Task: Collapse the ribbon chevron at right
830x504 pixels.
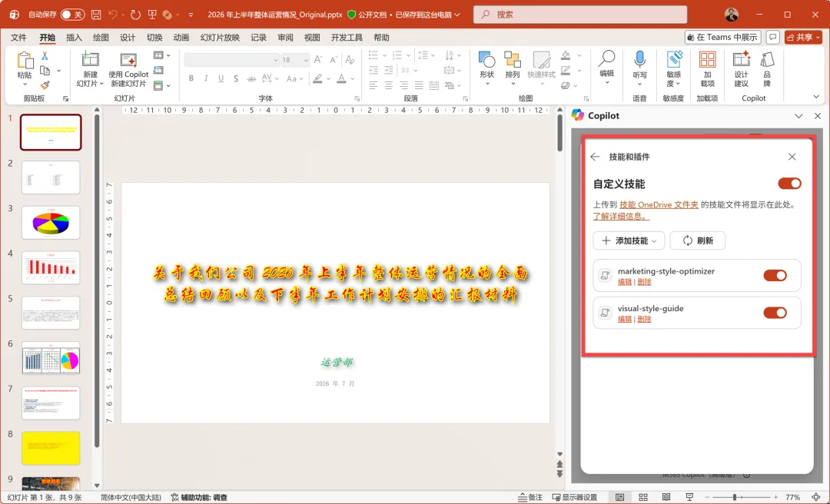Action: pyautogui.click(x=815, y=97)
